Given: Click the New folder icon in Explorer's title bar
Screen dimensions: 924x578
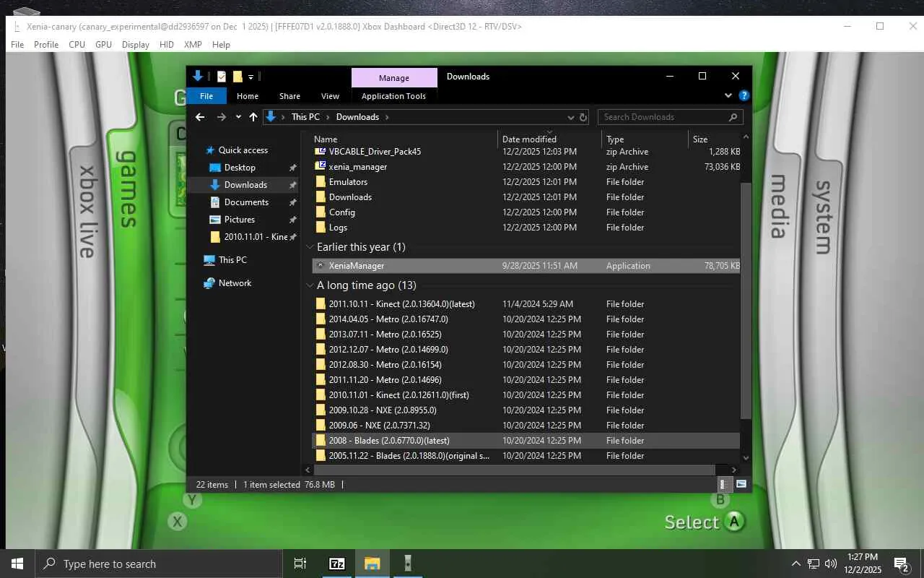Looking at the screenshot, I should click(237, 77).
